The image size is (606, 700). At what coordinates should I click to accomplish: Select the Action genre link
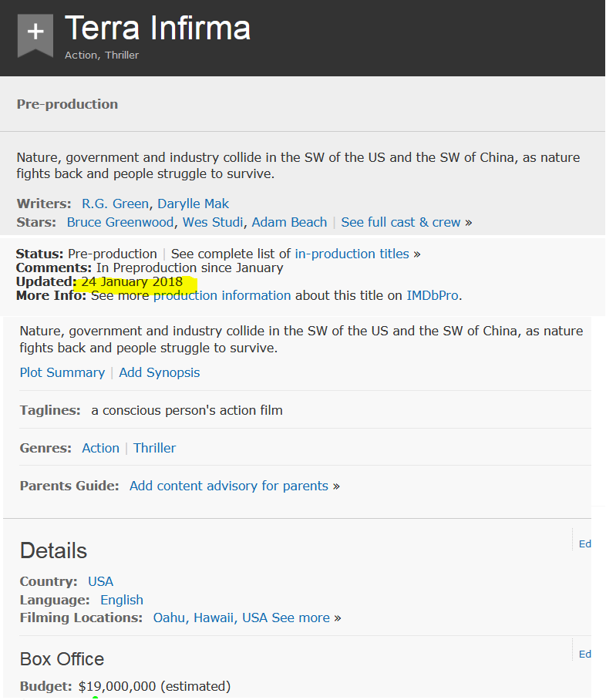pyautogui.click(x=100, y=448)
